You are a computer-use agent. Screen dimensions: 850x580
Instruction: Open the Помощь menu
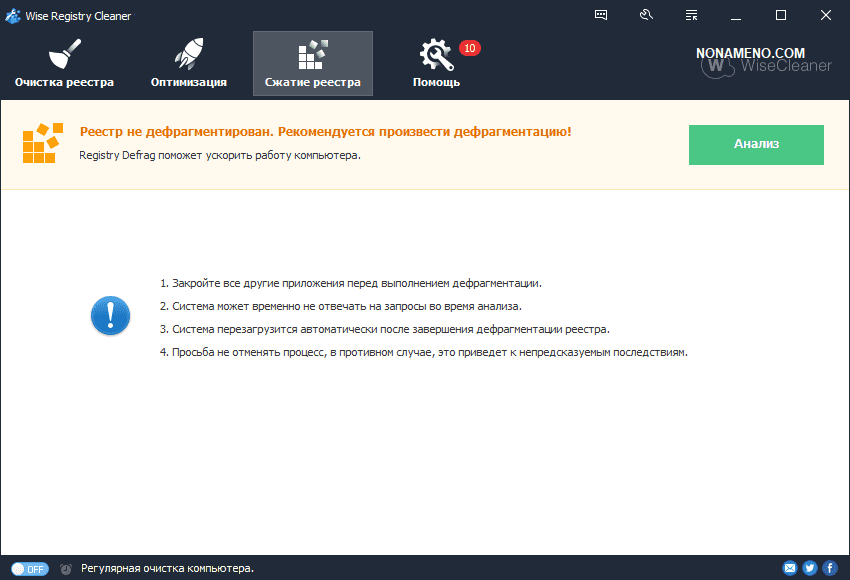(x=437, y=63)
